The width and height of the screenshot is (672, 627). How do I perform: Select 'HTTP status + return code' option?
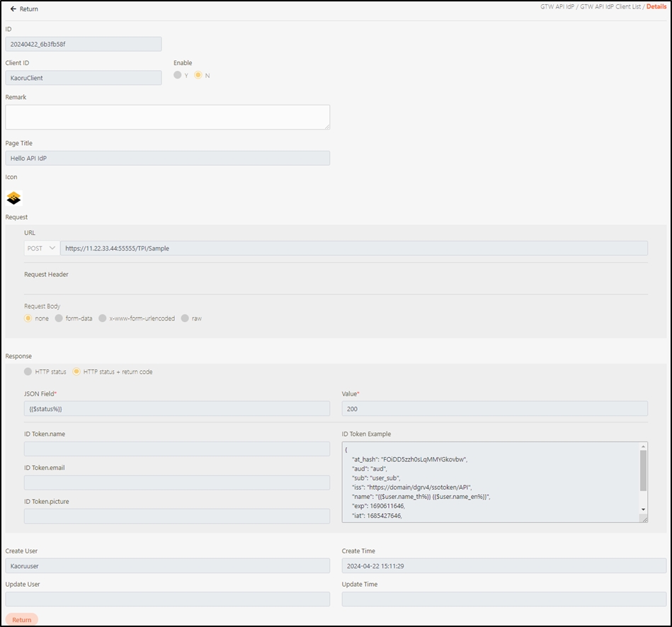tap(76, 372)
